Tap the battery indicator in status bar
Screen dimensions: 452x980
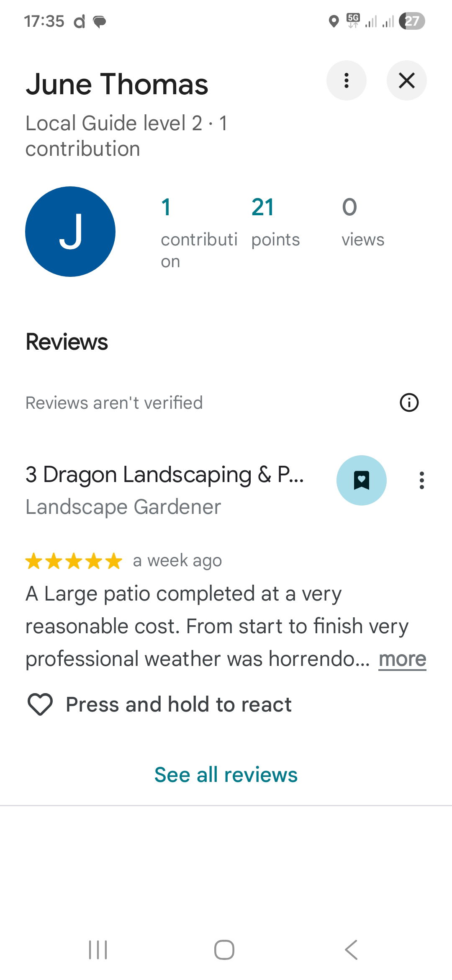412,21
